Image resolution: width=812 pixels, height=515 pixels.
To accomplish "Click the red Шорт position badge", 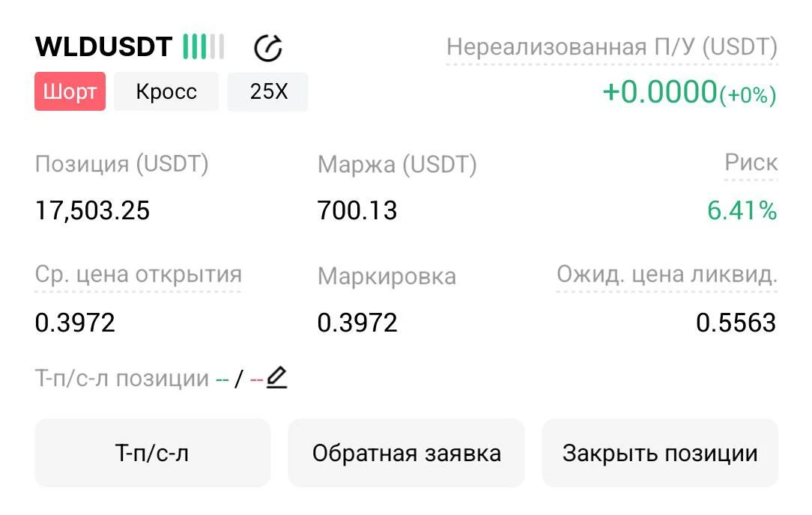I will [70, 91].
